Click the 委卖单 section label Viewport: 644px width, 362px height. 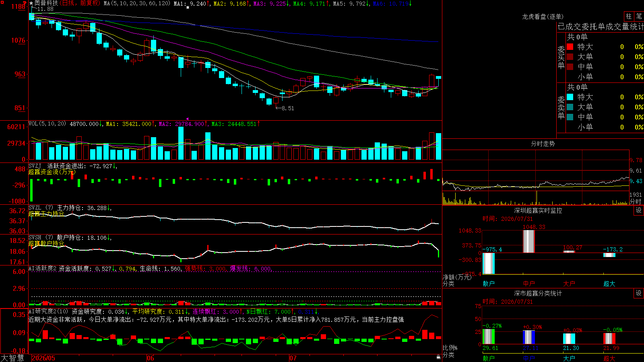[x=561, y=107]
